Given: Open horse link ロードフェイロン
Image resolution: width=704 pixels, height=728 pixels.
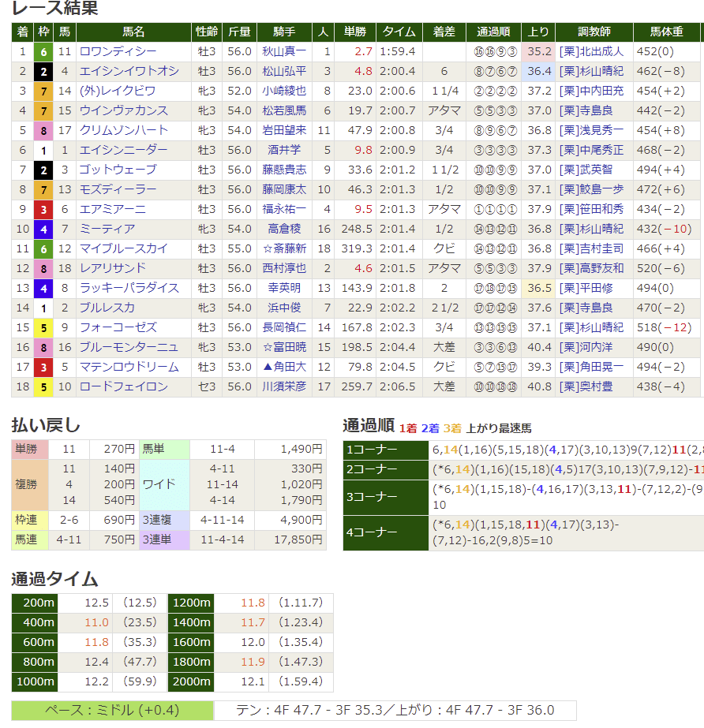Looking at the screenshot, I should (x=124, y=386).
